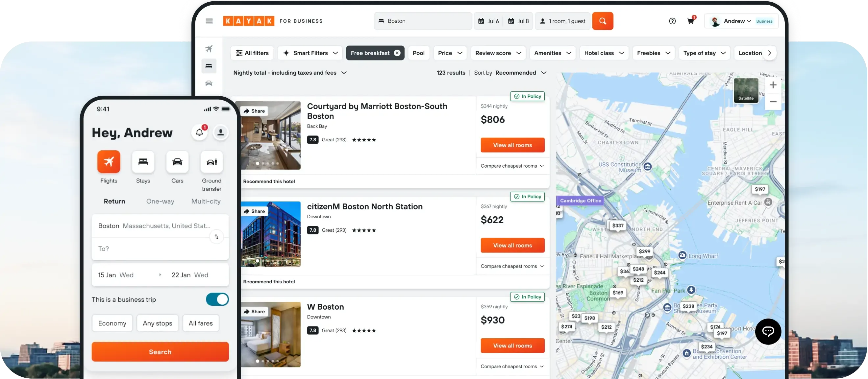Image resolution: width=868 pixels, height=379 pixels.
Task: View all rooms for W Boston
Action: coord(512,345)
